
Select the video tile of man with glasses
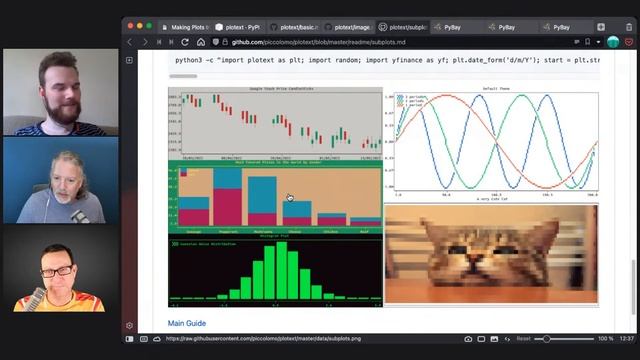pyautogui.click(x=61, y=269)
